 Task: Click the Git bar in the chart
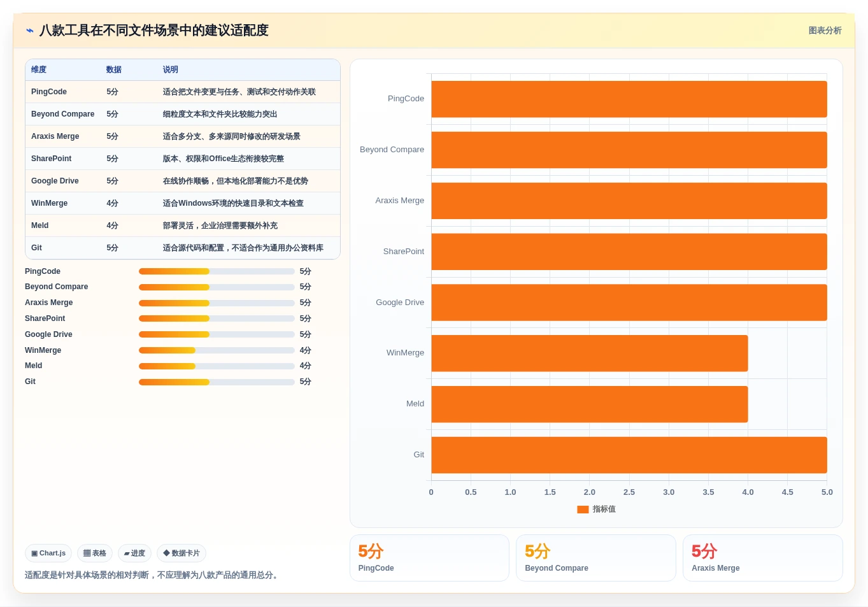pos(629,455)
